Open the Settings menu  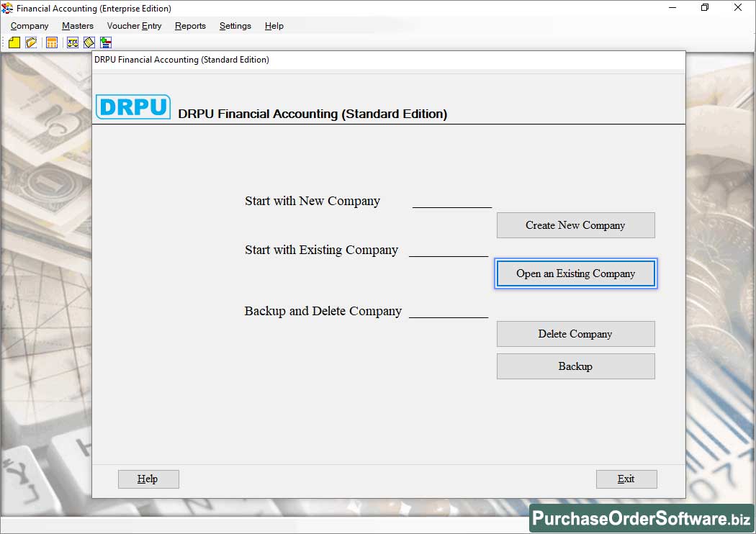(x=235, y=26)
